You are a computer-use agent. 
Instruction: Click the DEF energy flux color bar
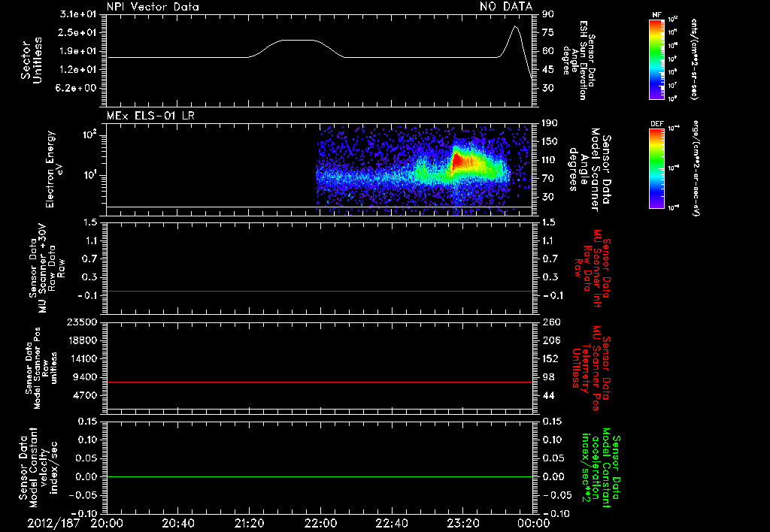(x=656, y=168)
